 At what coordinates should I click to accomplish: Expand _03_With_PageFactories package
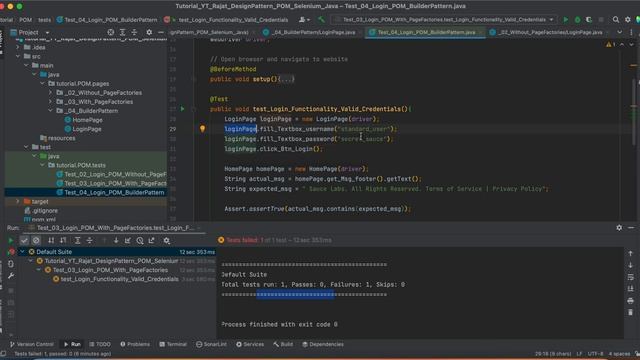point(50,102)
